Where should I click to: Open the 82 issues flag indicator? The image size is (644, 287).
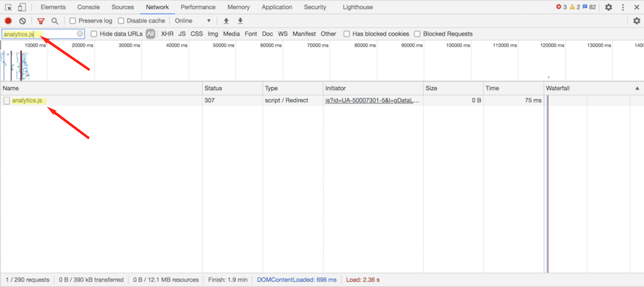click(x=589, y=7)
